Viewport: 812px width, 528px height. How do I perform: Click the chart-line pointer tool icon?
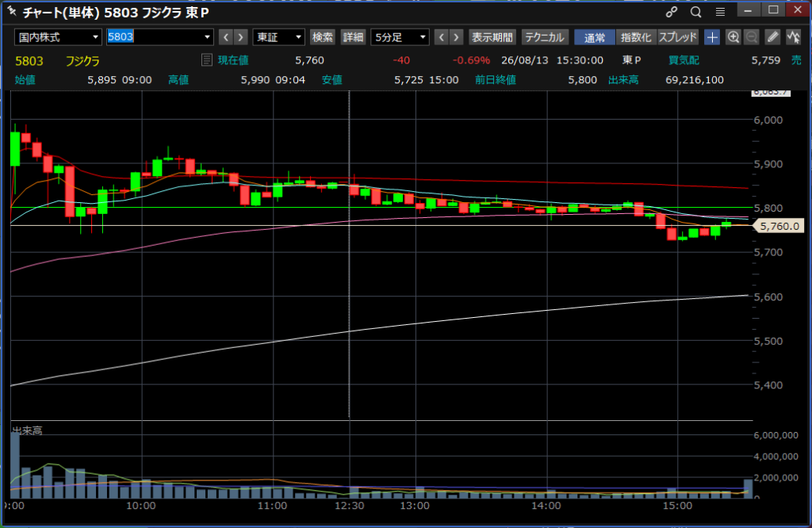793,37
